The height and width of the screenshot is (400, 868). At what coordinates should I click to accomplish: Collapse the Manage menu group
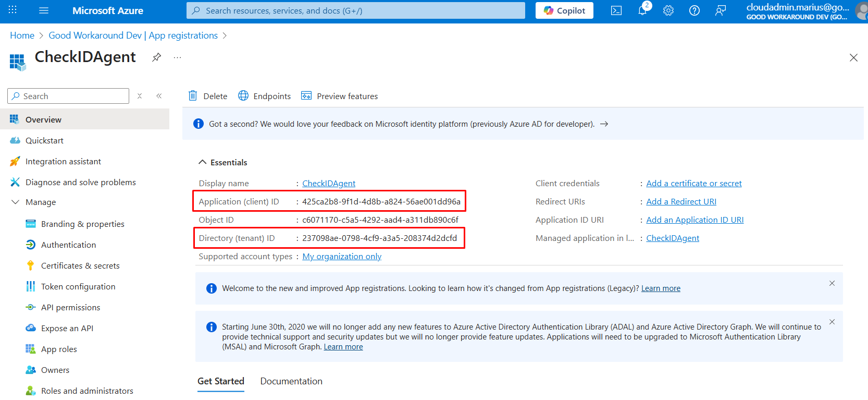coord(16,202)
